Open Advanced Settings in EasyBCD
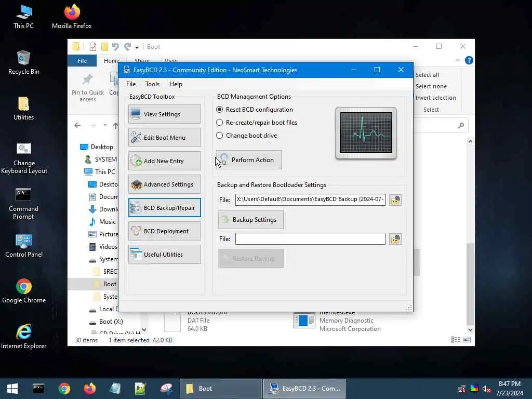 pos(165,184)
